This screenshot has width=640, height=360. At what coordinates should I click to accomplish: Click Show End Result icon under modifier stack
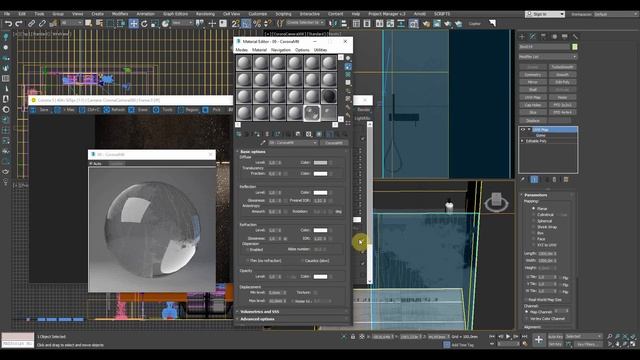coord(534,180)
